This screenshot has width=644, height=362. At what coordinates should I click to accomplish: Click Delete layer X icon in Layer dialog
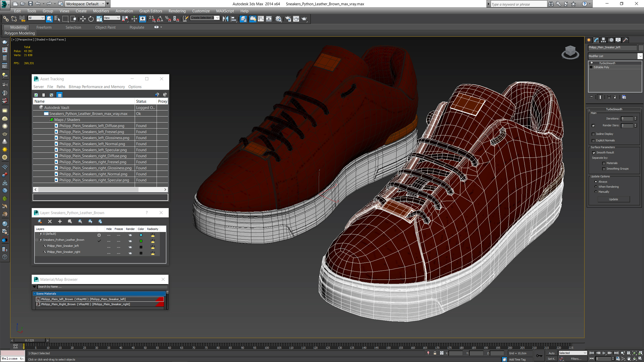coord(50,222)
